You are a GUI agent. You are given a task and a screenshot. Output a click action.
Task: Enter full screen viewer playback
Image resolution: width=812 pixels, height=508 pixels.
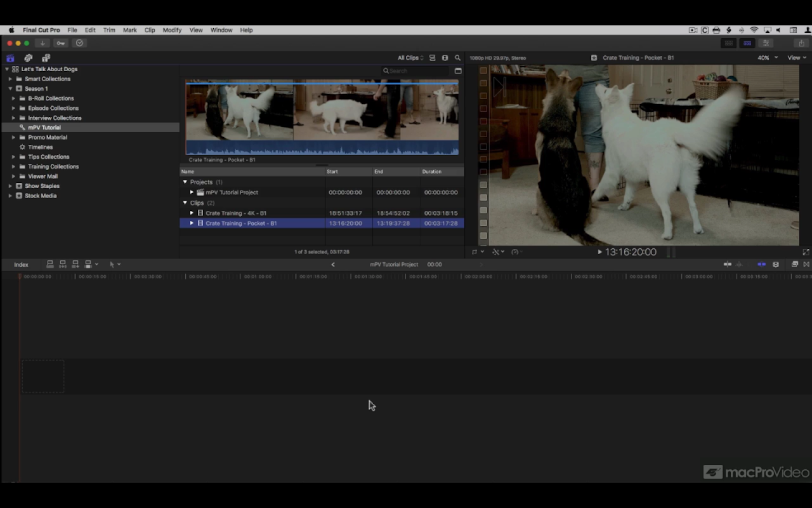(x=806, y=252)
